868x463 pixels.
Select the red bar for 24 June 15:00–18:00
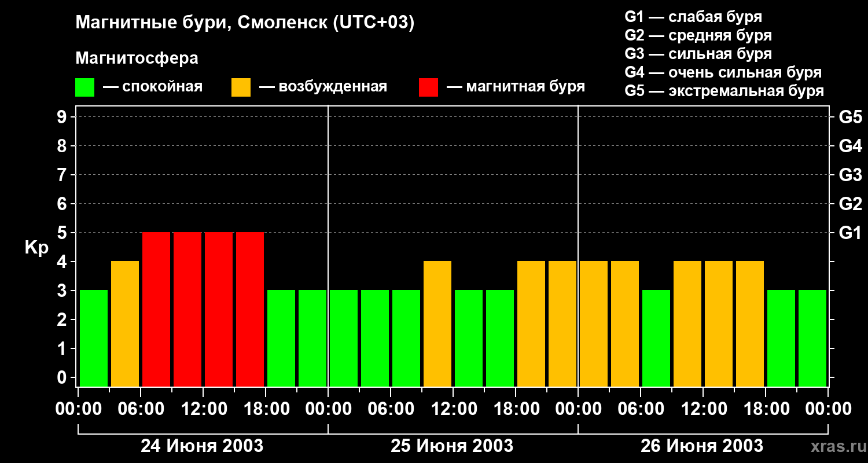click(250, 309)
